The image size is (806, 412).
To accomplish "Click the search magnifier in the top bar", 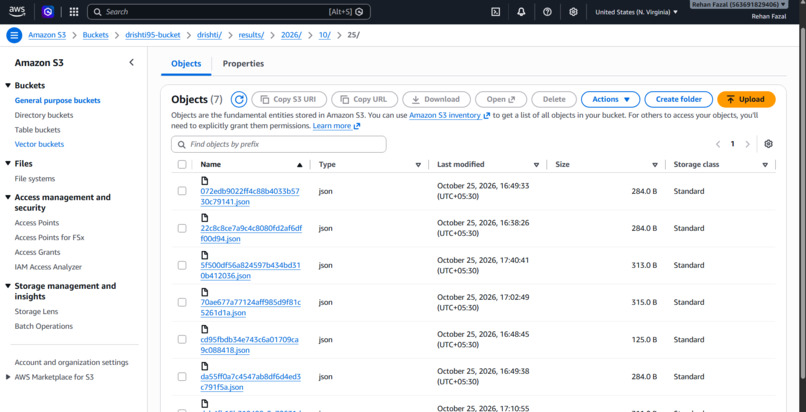I will tap(97, 12).
